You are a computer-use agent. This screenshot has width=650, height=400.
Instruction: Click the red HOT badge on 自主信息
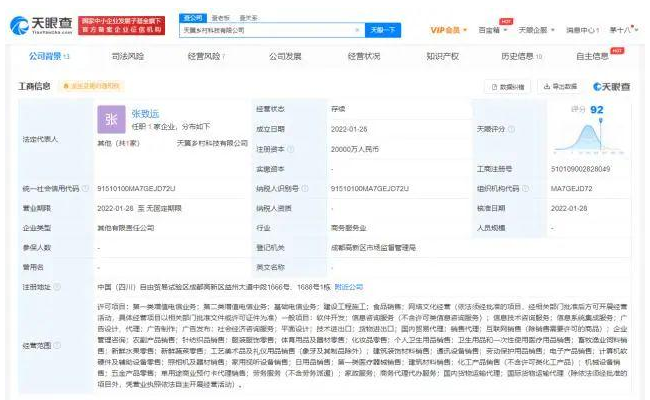(617, 51)
